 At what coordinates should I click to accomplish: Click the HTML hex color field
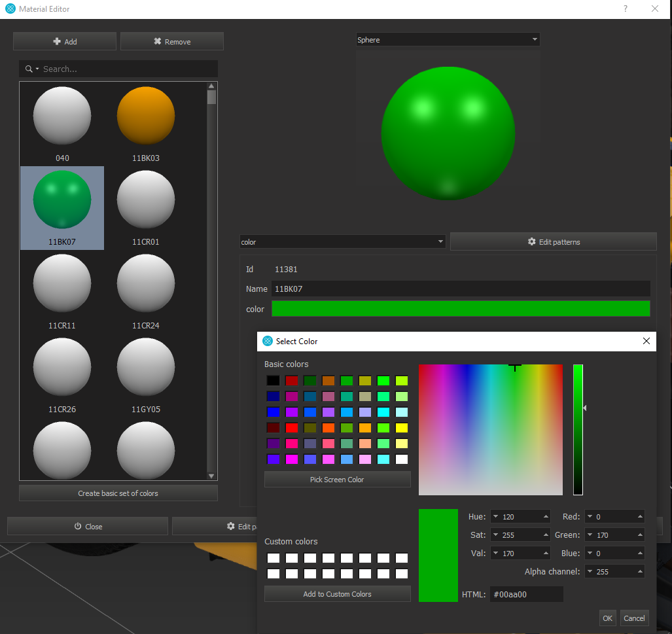click(x=526, y=594)
